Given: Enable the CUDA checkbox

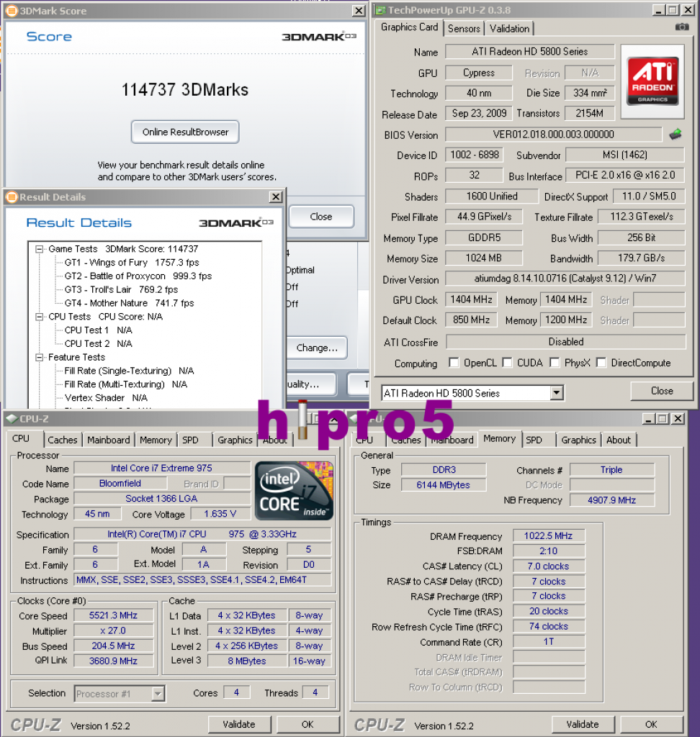Looking at the screenshot, I should click(507, 363).
